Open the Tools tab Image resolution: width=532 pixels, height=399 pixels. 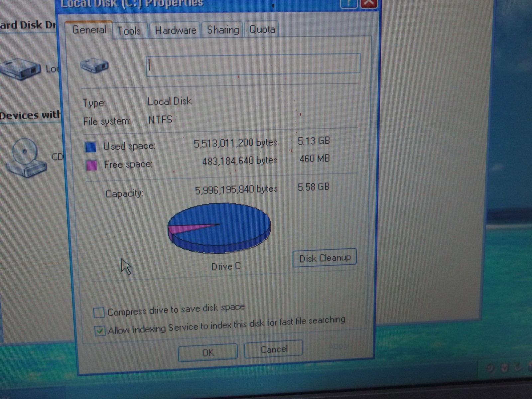click(x=129, y=31)
